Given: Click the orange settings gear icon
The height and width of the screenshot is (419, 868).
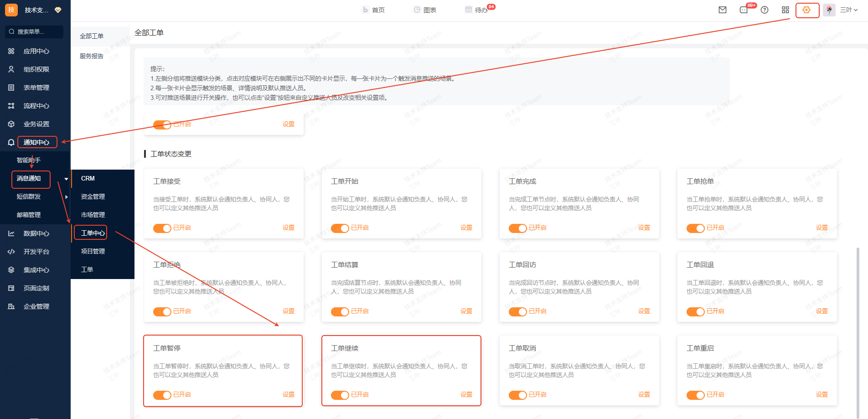Looking at the screenshot, I should coord(806,10).
